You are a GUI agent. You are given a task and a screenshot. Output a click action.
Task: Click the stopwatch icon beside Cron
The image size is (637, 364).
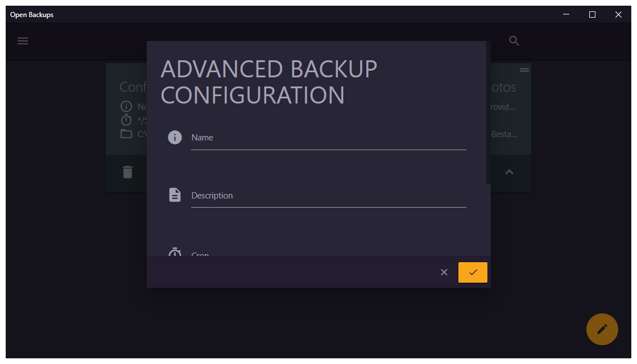(x=175, y=252)
